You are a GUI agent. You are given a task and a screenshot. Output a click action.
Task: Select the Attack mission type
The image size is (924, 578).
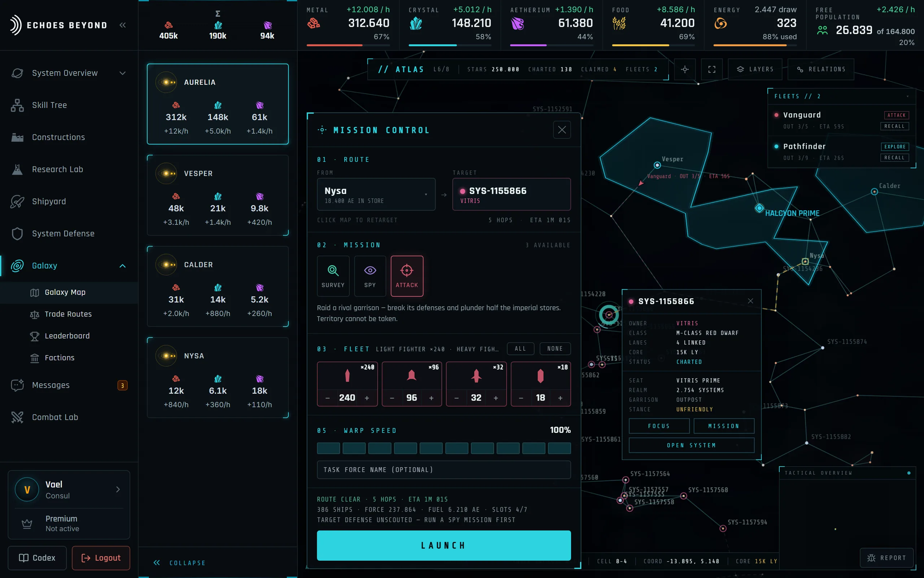click(x=407, y=276)
